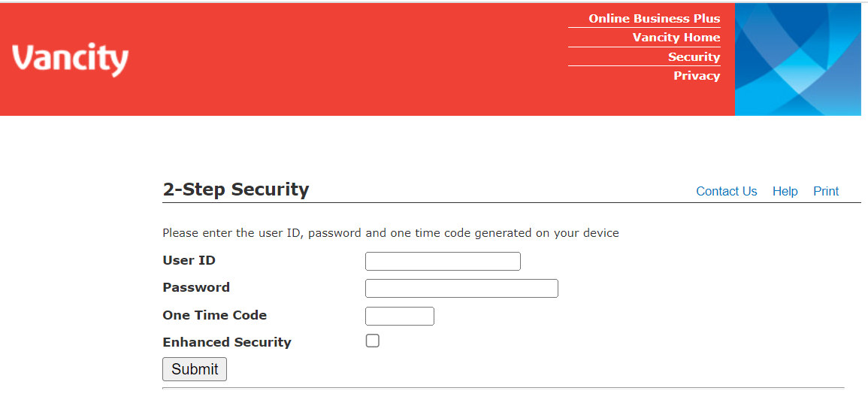Click the blue decorative banner image
This screenshot has width=868, height=394.
[797, 59]
